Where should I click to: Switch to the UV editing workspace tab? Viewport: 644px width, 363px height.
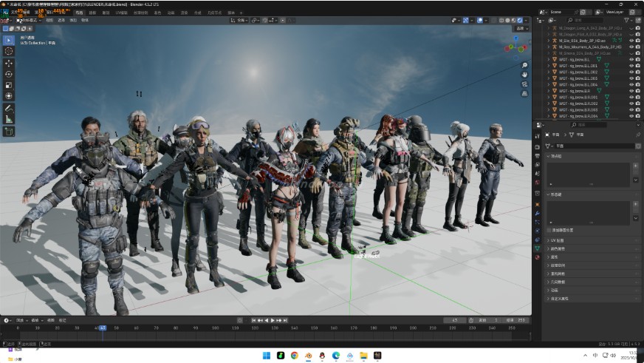tap(122, 13)
